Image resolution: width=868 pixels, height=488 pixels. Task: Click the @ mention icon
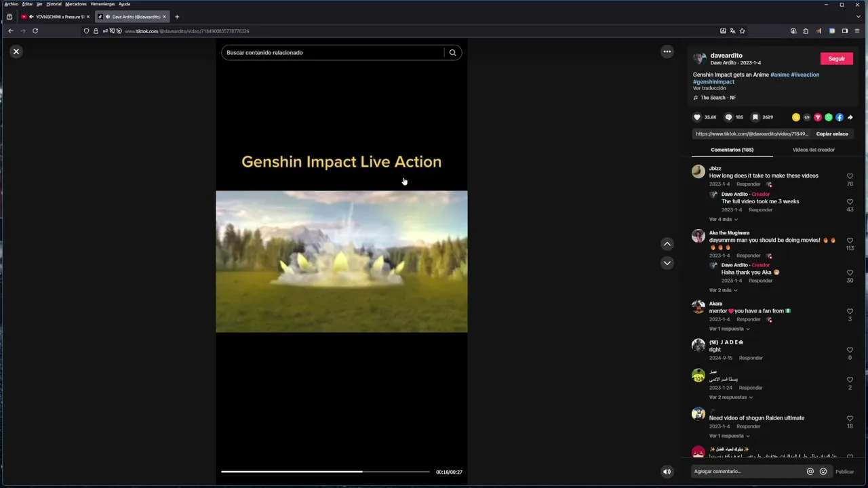pyautogui.click(x=810, y=472)
